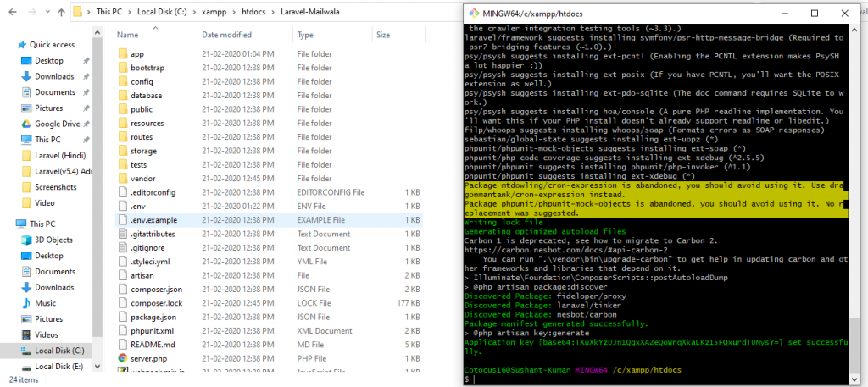868x387 pixels.
Task: Select the server.php file icon
Action: 124,359
